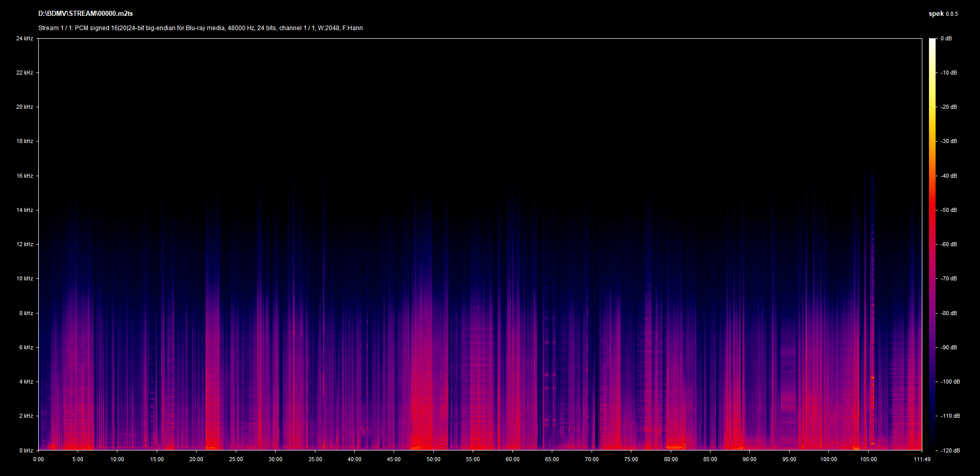
Task: Click the spek 0.8.5 version label
Action: coord(943,14)
